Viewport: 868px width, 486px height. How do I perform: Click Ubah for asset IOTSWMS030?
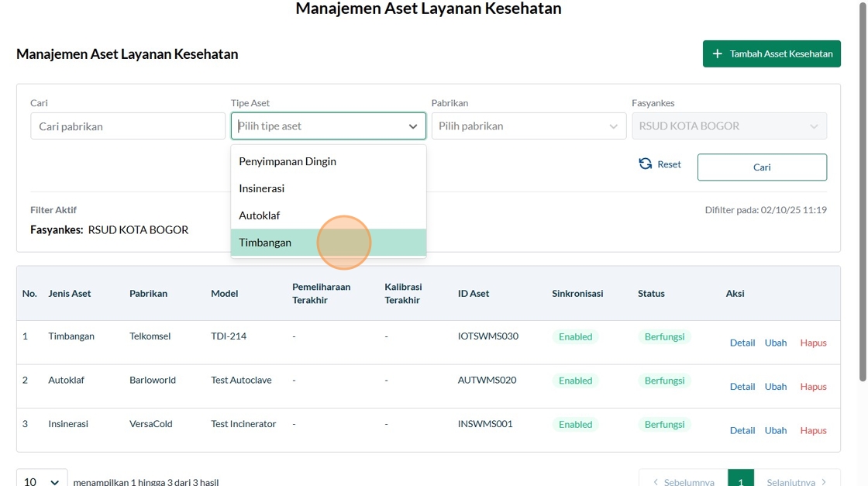pos(776,343)
